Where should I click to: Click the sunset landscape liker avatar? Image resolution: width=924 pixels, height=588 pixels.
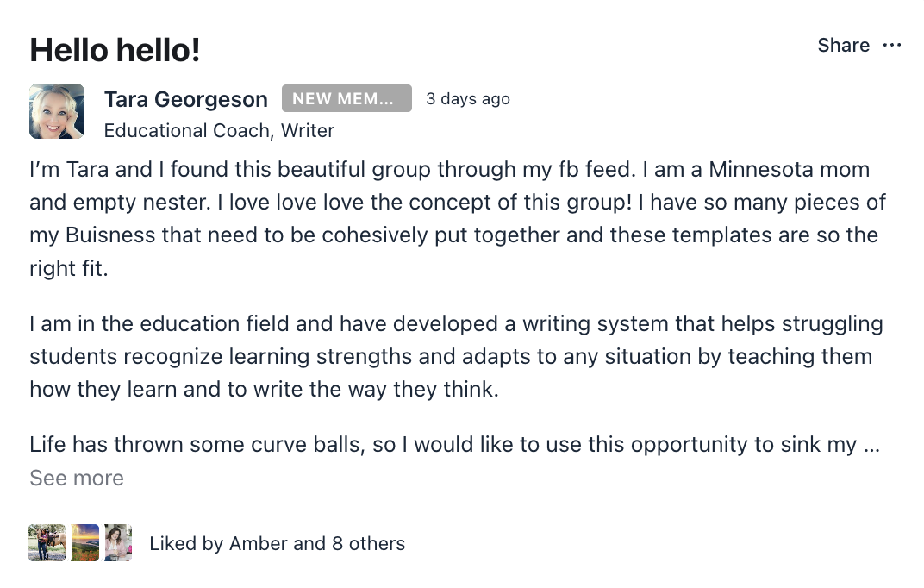[85, 543]
